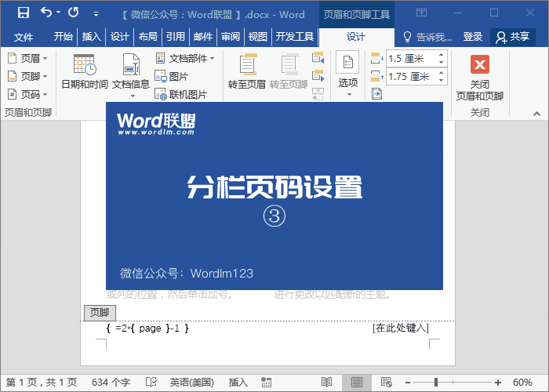Click the proofing/spell check status icon
Viewport: 549px width, 392px height.
[151, 383]
